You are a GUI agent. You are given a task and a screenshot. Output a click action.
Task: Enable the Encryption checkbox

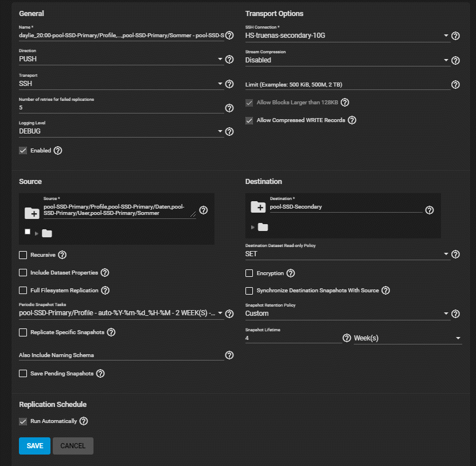(x=249, y=273)
